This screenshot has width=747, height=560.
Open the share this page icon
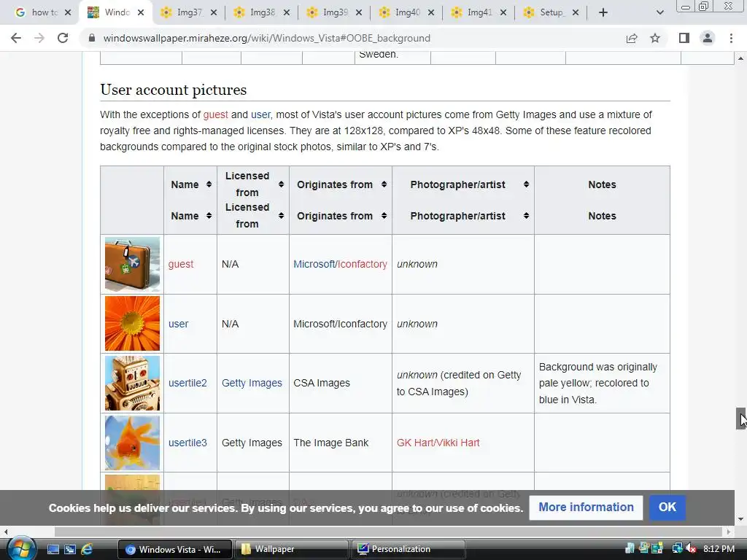point(632,38)
